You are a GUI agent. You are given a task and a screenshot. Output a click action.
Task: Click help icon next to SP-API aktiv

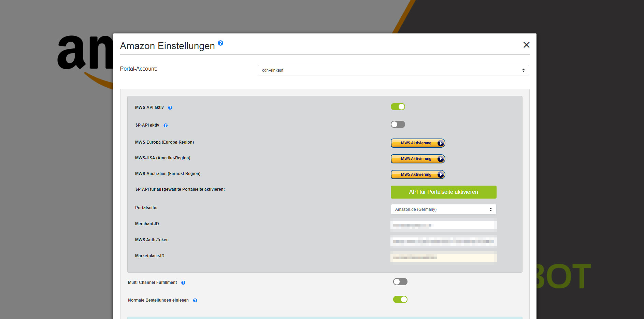click(x=166, y=126)
